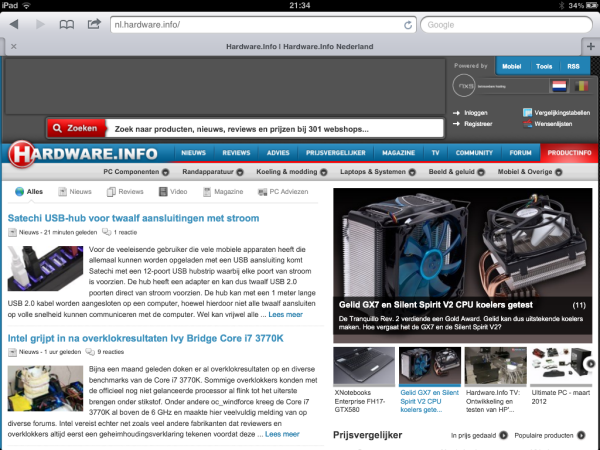Click Lees meer on Satechi article
Image resolution: width=600 pixels, height=450 pixels.
coord(285,315)
